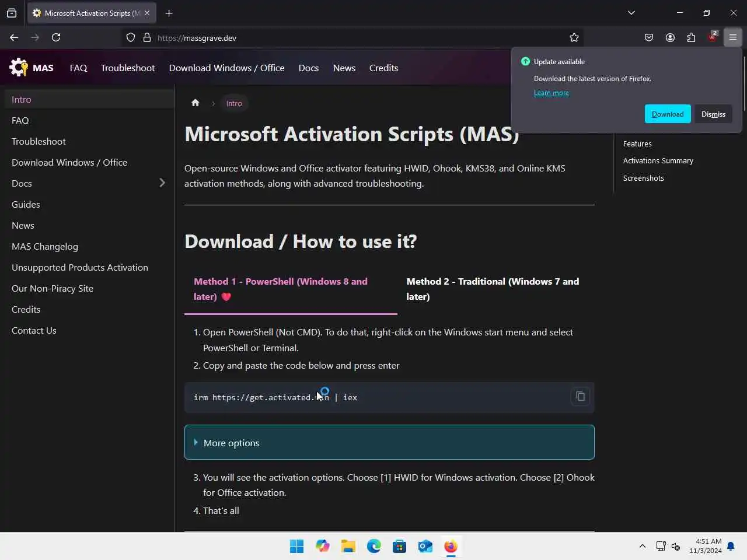Open the Save to Pocket icon
The height and width of the screenshot is (560, 747).
[x=649, y=37]
